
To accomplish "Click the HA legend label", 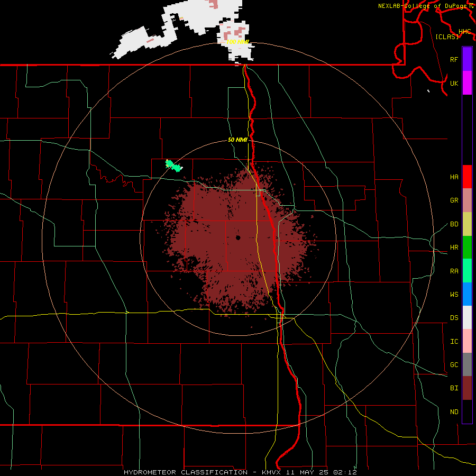I will (x=454, y=177).
